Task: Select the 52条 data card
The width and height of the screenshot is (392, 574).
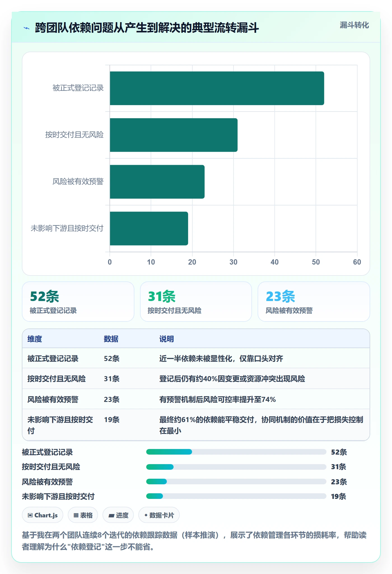Action: (x=78, y=302)
